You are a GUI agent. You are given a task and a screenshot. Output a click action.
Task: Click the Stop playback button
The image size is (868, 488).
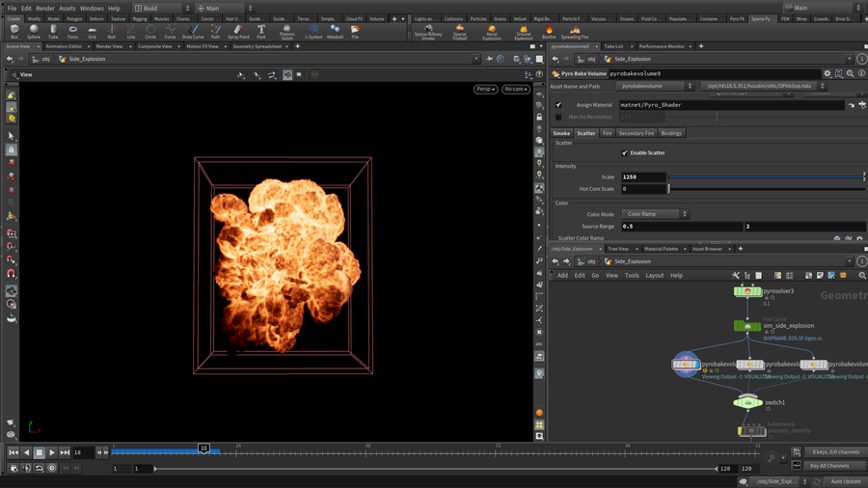click(x=40, y=452)
